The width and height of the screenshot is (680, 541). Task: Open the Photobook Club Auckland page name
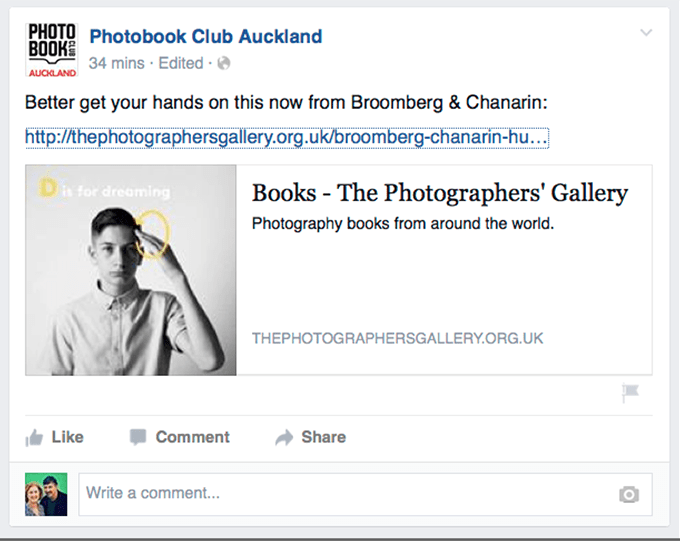click(x=205, y=37)
